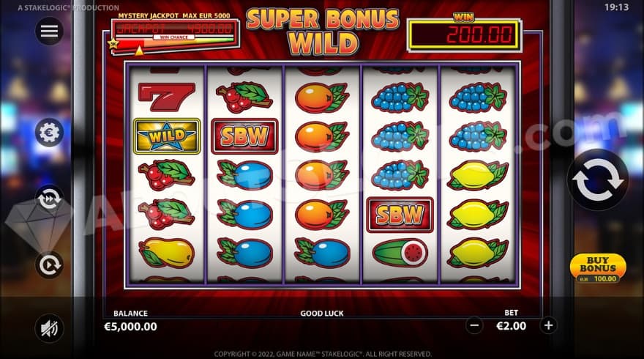
Task: Open the euro bet settings gear
Action: [x=49, y=133]
